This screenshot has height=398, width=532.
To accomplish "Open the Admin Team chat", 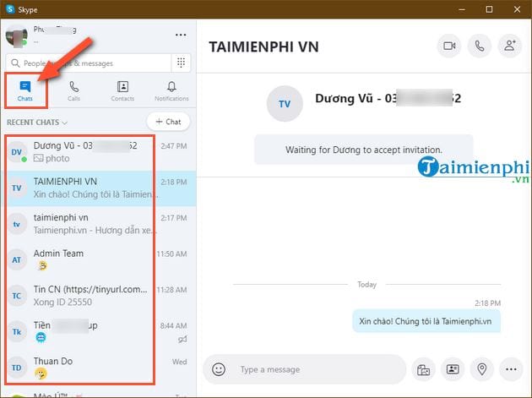I will [99, 260].
